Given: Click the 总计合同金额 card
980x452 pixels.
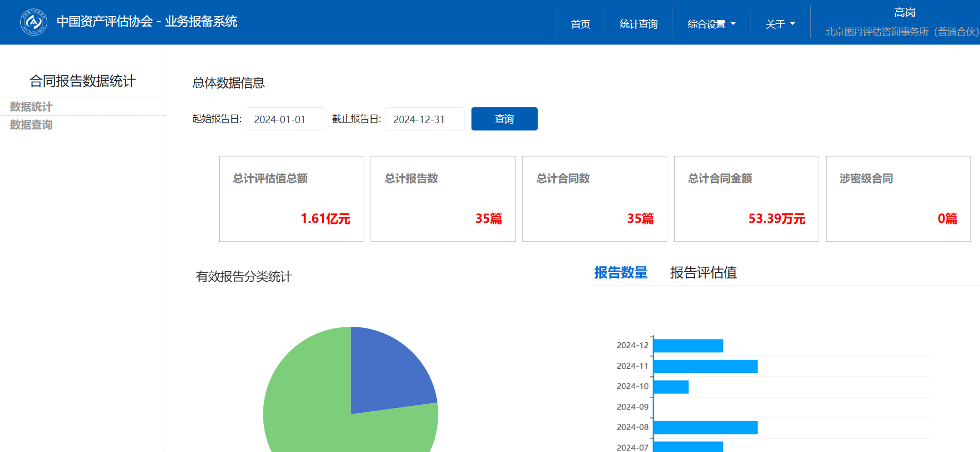Looking at the screenshot, I should coord(746,199).
